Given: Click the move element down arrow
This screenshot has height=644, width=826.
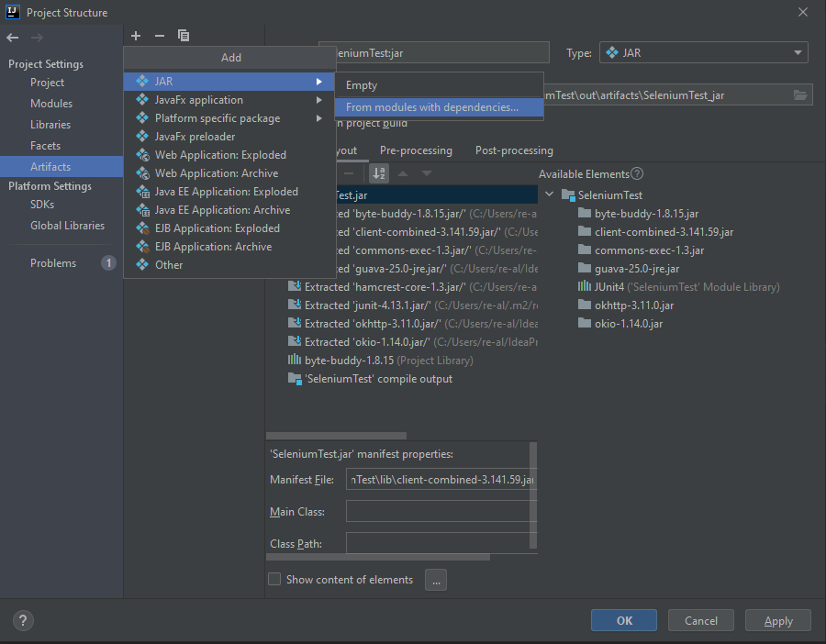Looking at the screenshot, I should [427, 173].
